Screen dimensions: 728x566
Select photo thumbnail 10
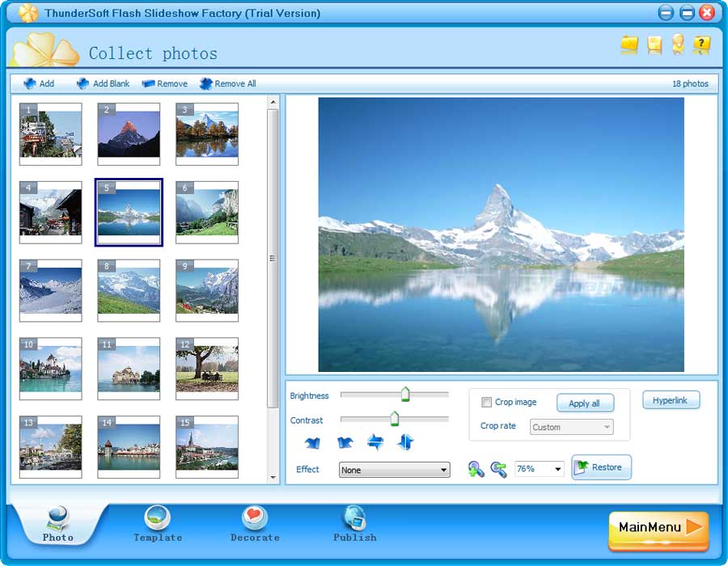[51, 369]
